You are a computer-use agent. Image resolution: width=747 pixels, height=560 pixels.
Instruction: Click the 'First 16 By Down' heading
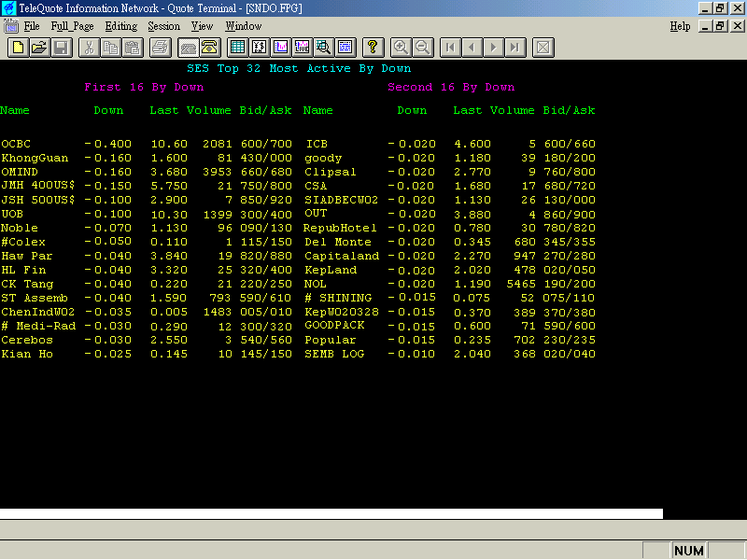(x=144, y=88)
